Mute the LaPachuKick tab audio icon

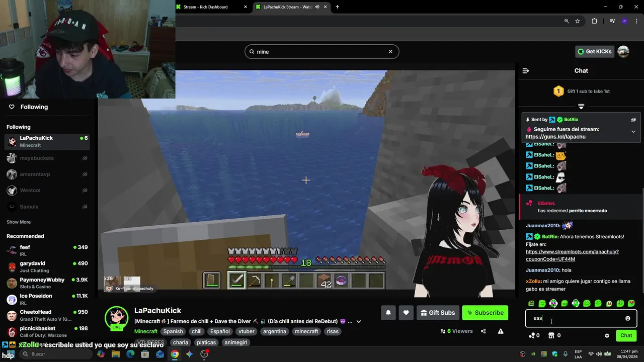tap(317, 7)
